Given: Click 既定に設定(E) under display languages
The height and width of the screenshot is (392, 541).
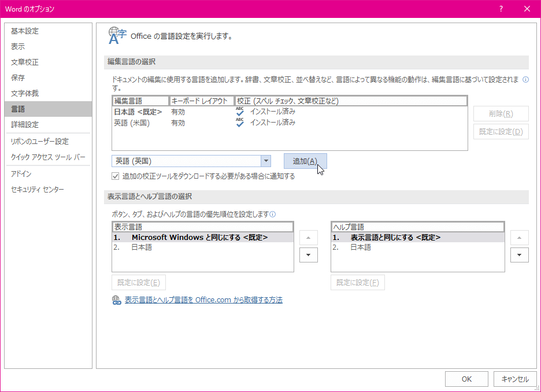Looking at the screenshot, I should pyautogui.click(x=138, y=283).
